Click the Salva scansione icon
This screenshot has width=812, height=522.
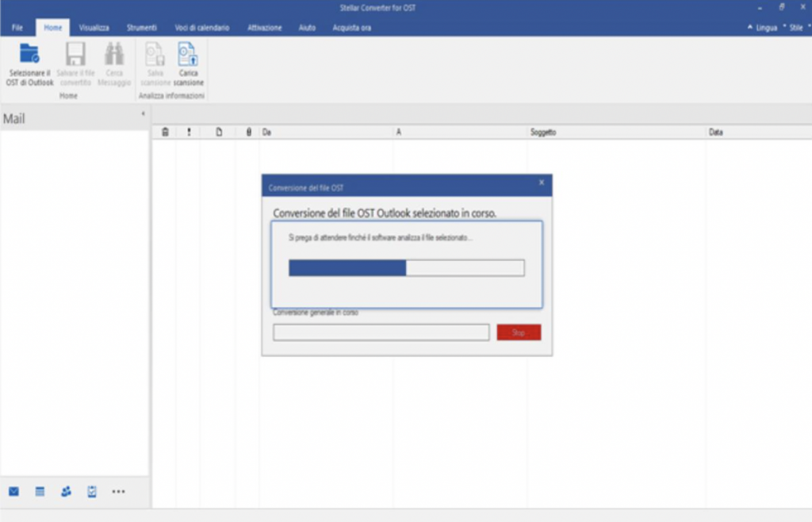(155, 55)
